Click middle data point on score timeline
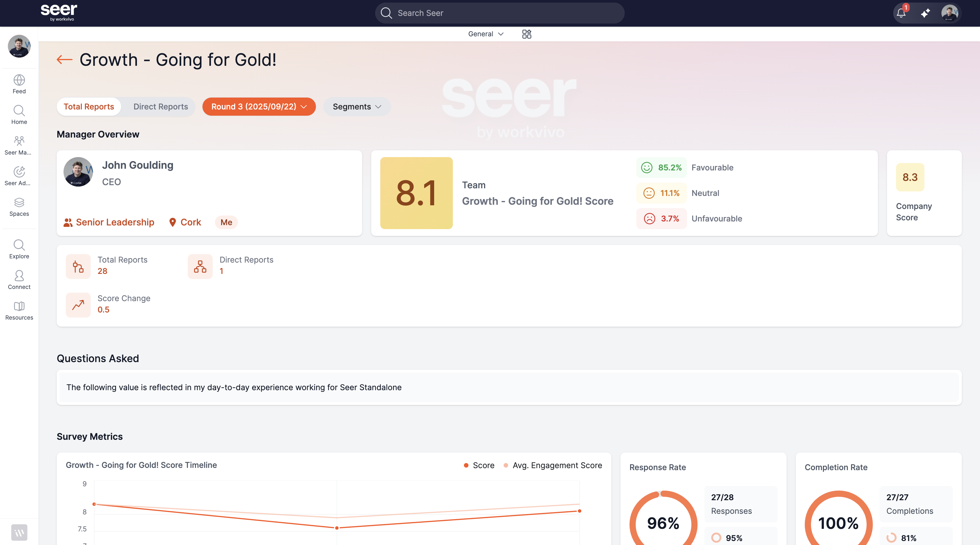This screenshot has width=980, height=545. (337, 528)
